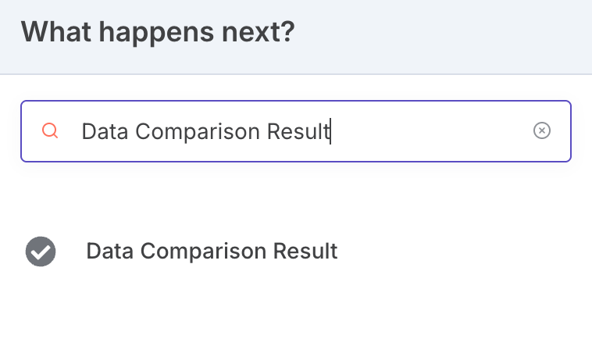This screenshot has width=592, height=364.
Task: Click the text cursor after 'Result' in search
Action: 330,131
